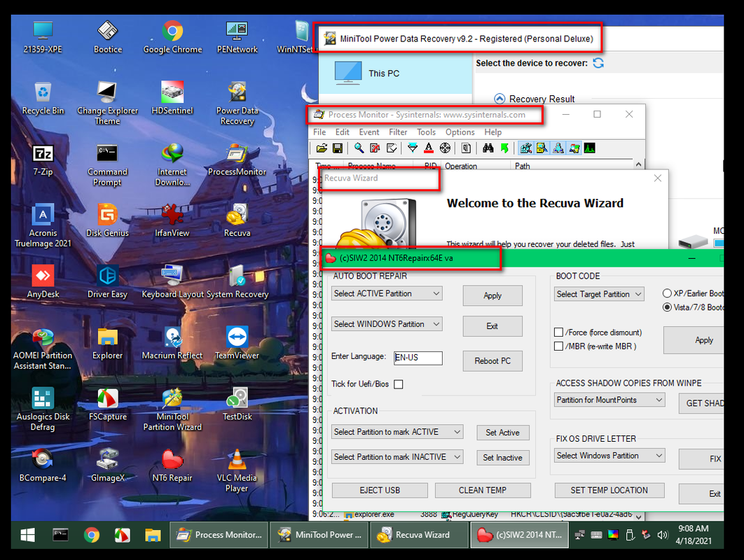Click the target crosshair icon in Process Monitor
The width and height of the screenshot is (744, 560).
click(445, 148)
